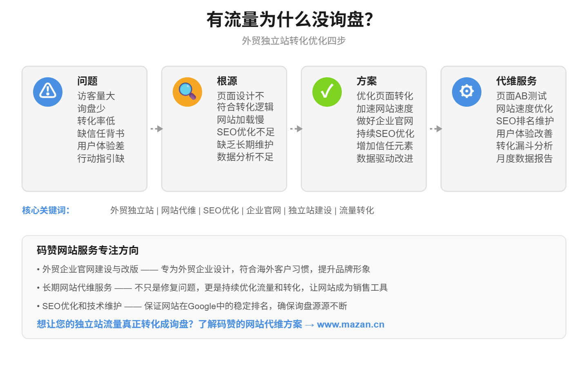This screenshot has width=588, height=368.
Task: Select the 方案 card heading
Action: [x=367, y=81]
